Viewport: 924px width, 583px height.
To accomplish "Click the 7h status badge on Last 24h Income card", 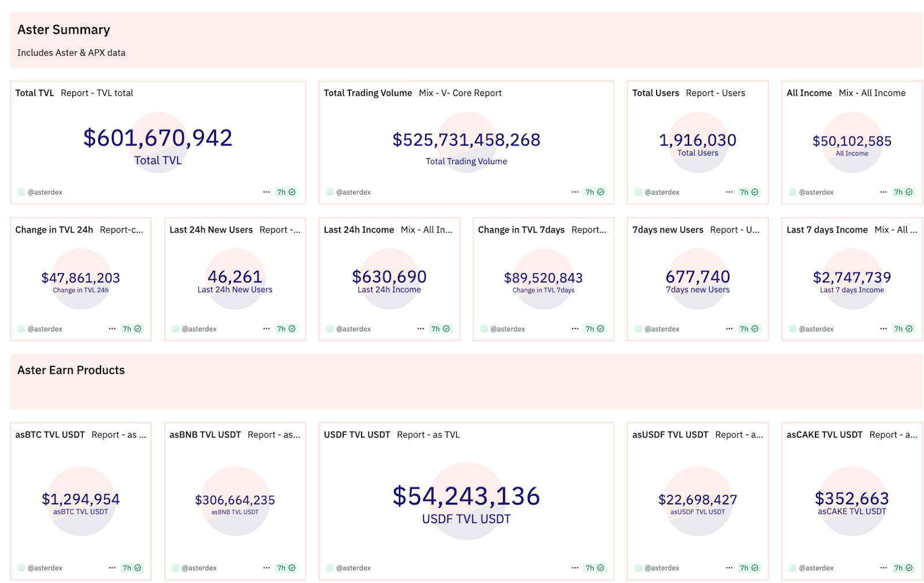I will [440, 329].
